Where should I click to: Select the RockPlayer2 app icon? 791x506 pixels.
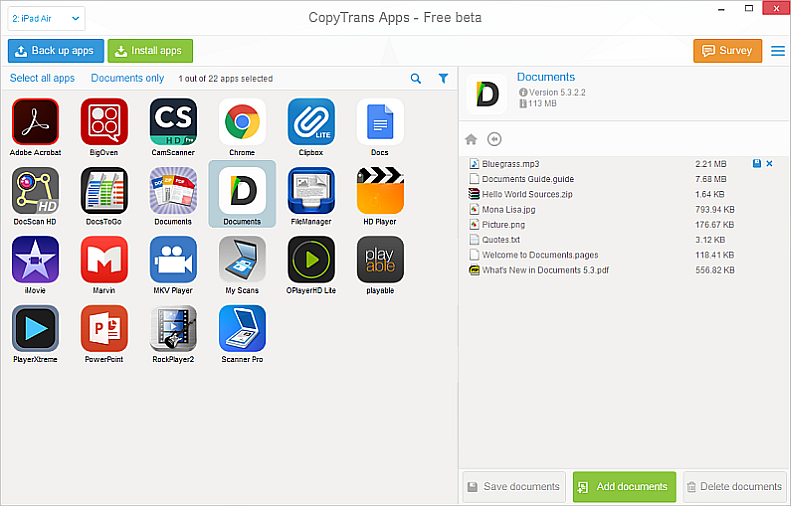click(173, 328)
